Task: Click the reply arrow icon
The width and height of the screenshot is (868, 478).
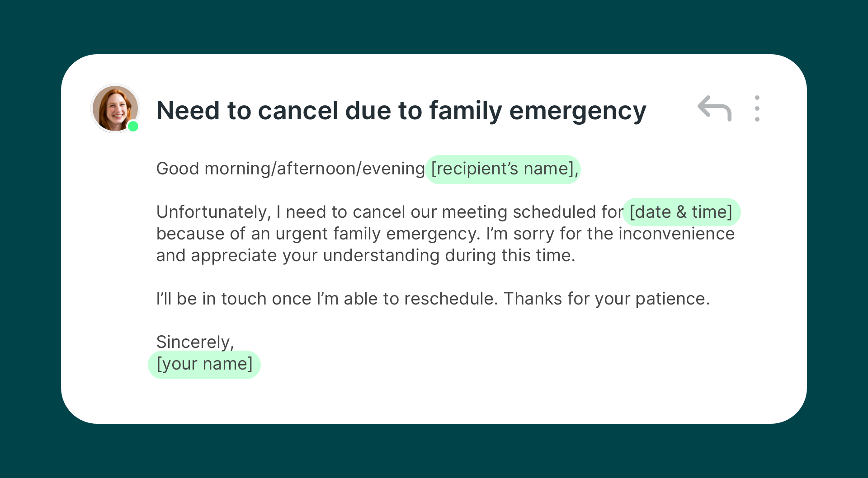Action: pos(714,108)
